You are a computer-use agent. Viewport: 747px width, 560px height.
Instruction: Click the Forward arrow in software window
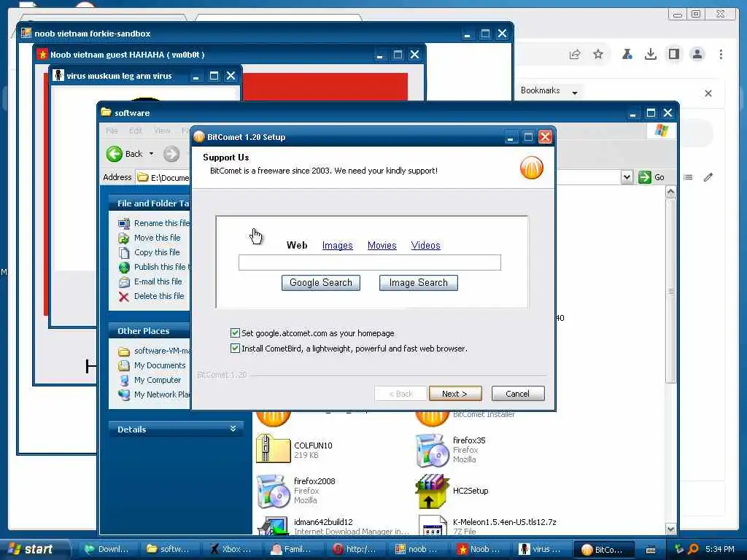171,154
